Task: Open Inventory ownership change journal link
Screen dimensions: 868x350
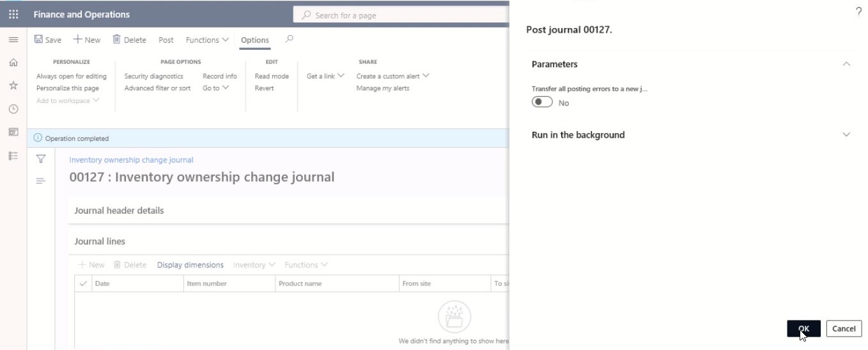Action: pyautogui.click(x=131, y=160)
